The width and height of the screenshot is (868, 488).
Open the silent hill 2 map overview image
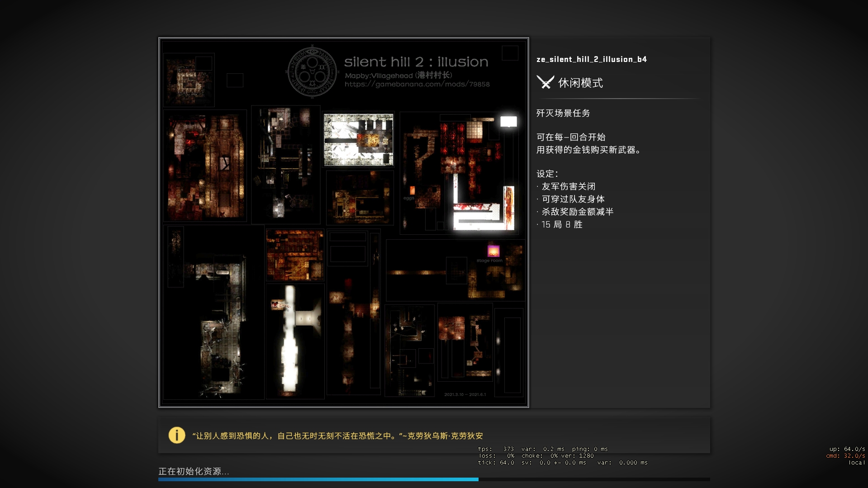[x=344, y=223]
